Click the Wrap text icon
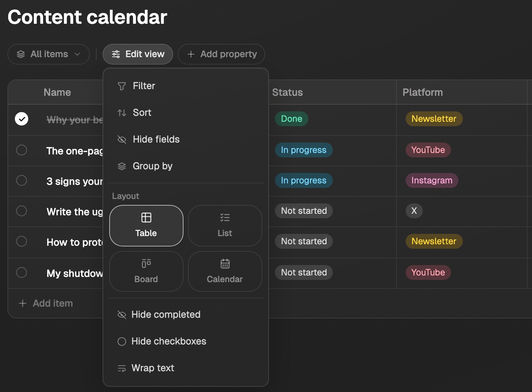The height and width of the screenshot is (392, 532). [122, 368]
